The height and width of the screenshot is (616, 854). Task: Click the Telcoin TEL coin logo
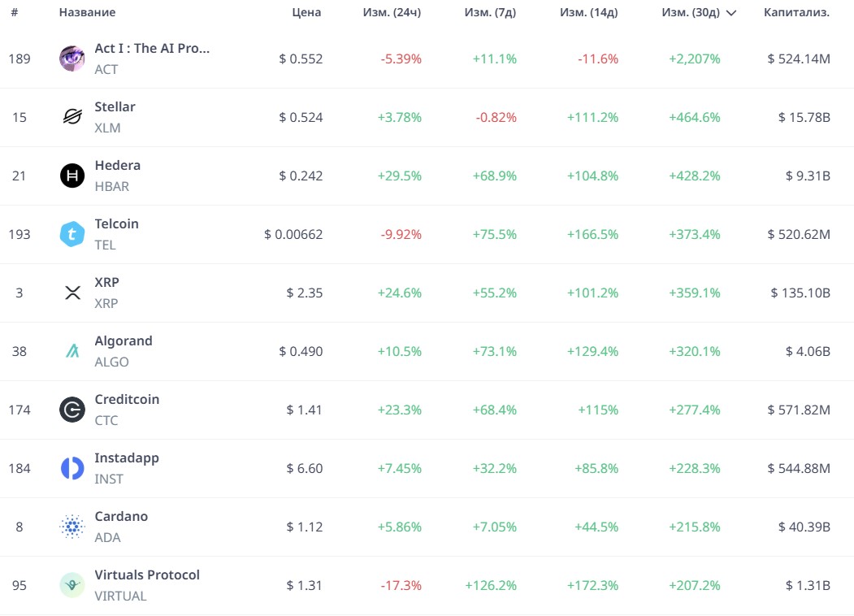coord(72,234)
